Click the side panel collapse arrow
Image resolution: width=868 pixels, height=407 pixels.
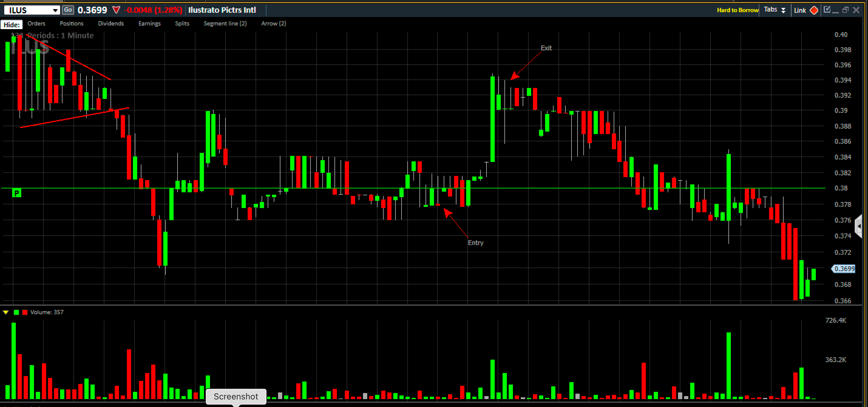coord(859,226)
